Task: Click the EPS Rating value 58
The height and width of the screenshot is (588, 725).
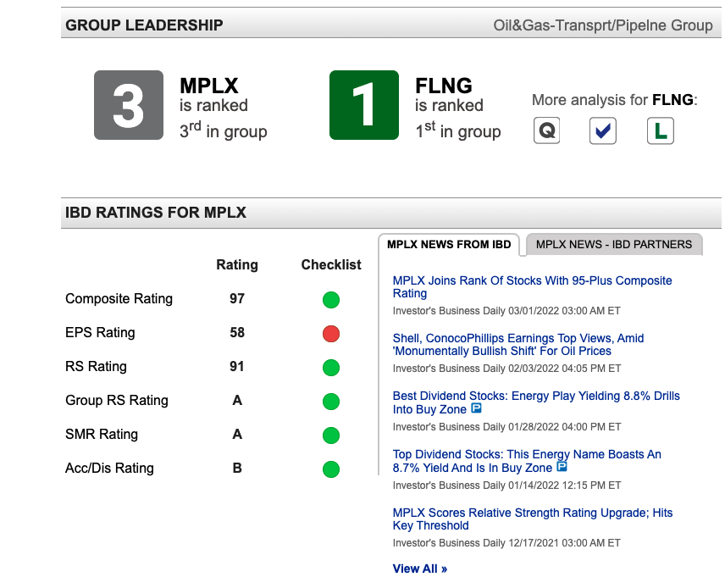Action: tap(237, 332)
